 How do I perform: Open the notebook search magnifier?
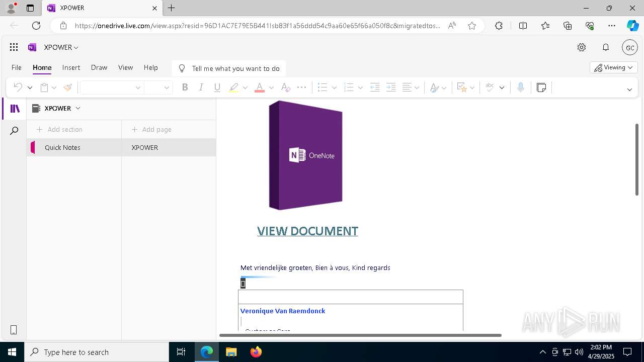click(15, 131)
